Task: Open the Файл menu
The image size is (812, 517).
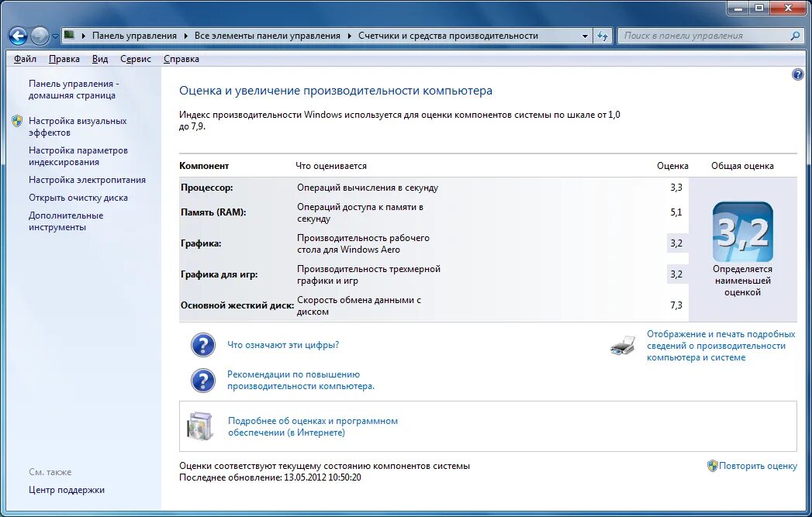Action: 25,59
